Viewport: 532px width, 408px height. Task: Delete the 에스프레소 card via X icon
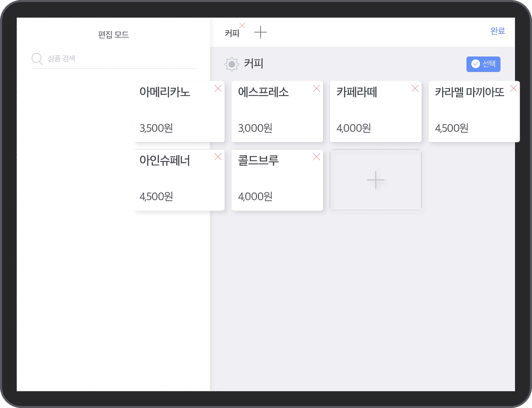tap(316, 89)
